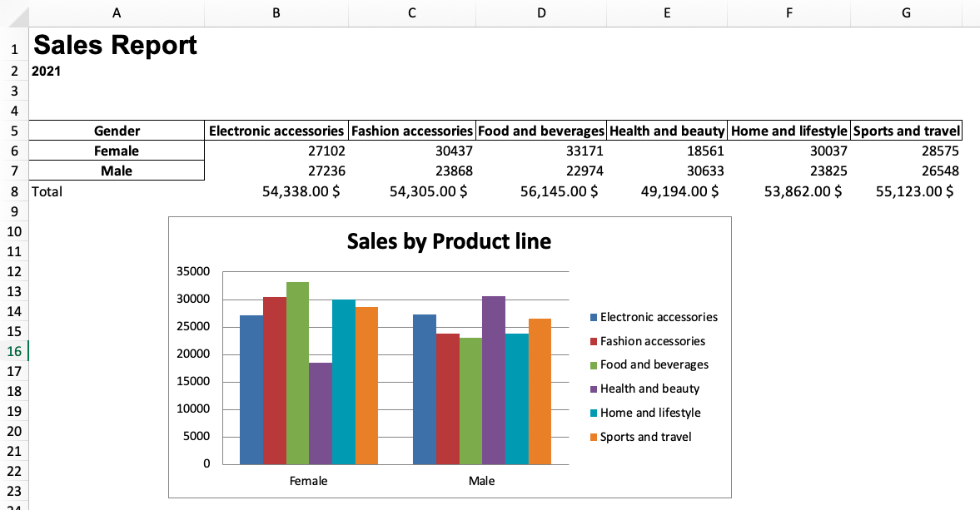The image size is (980, 510).
Task: Click the purple Health and beauty legend swatch
Action: [594, 389]
